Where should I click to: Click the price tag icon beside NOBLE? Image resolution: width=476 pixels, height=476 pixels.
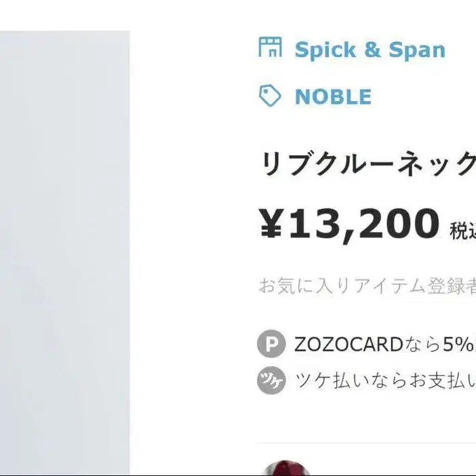pos(270,96)
